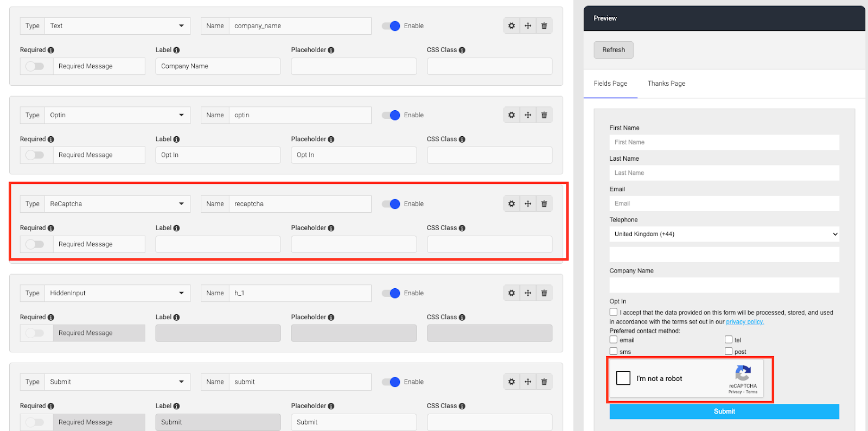Delete the submit field with trash icon
The image size is (868, 431).
point(544,382)
